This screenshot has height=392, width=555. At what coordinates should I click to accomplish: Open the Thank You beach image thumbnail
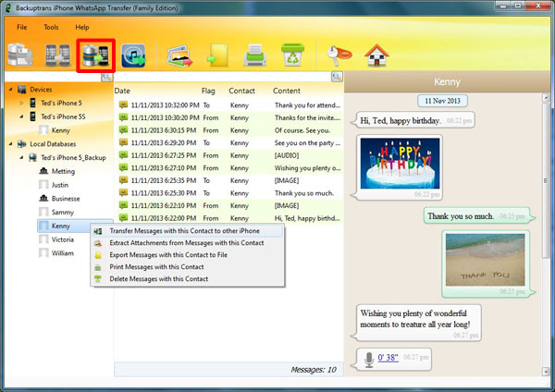click(x=486, y=259)
